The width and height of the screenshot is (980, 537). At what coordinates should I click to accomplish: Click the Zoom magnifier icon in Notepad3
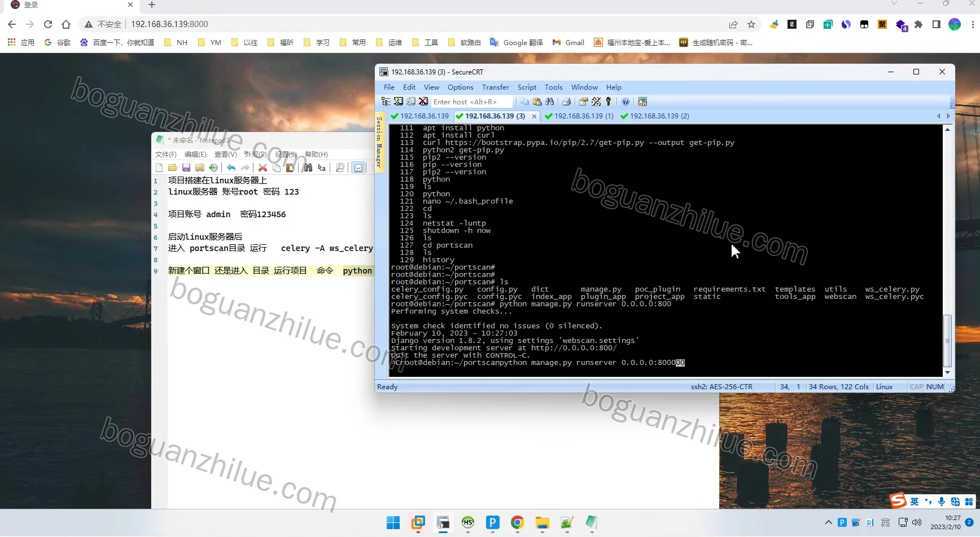coord(340,168)
